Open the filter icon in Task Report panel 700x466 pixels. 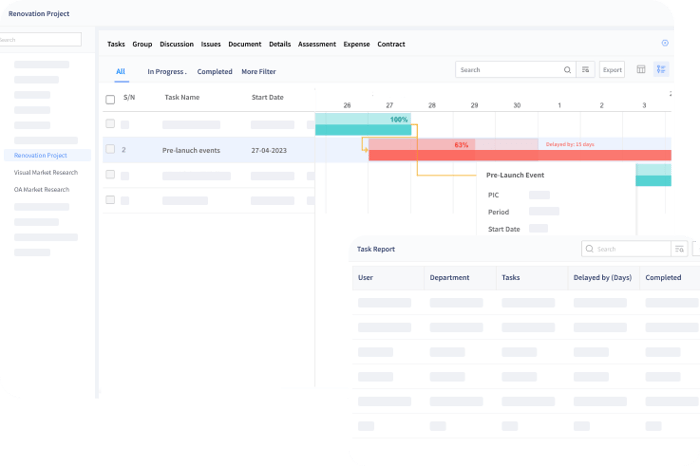coord(679,249)
